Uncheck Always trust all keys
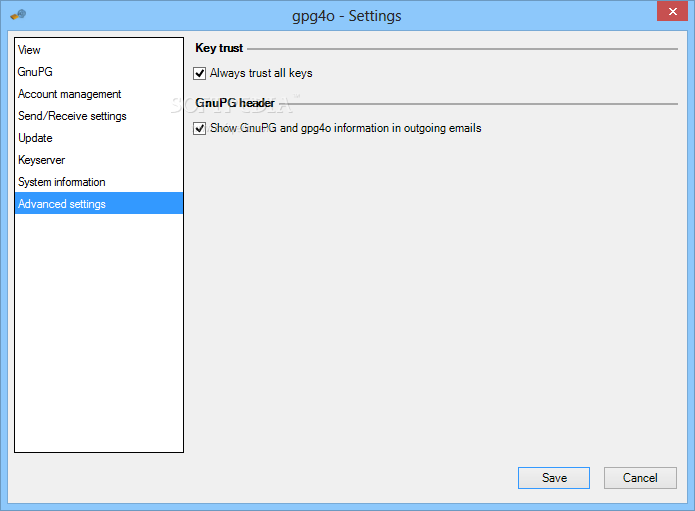695x511 pixels. 199,73
